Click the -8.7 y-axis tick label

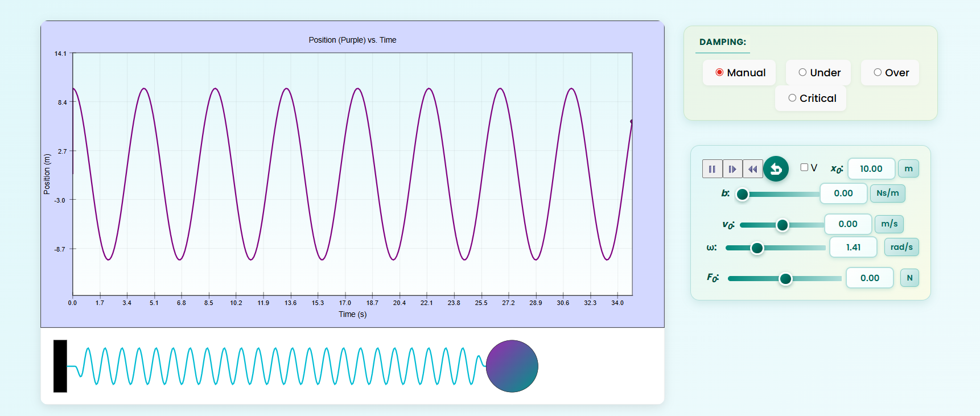(60, 249)
